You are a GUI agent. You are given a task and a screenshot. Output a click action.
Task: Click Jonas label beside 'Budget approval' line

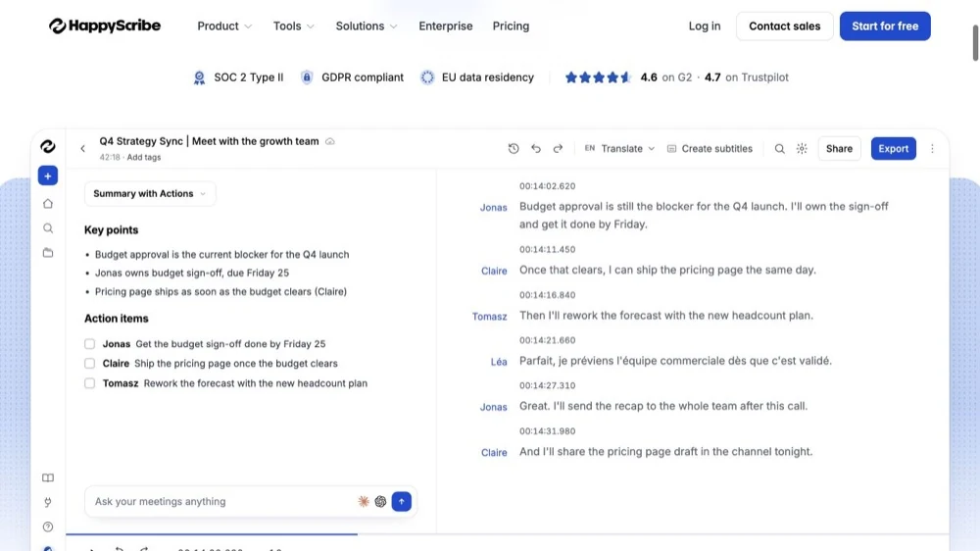click(x=493, y=208)
